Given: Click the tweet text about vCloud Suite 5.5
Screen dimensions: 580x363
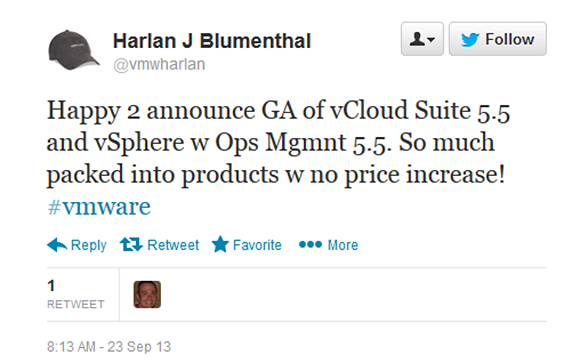Looking at the screenshot, I should (x=278, y=143).
